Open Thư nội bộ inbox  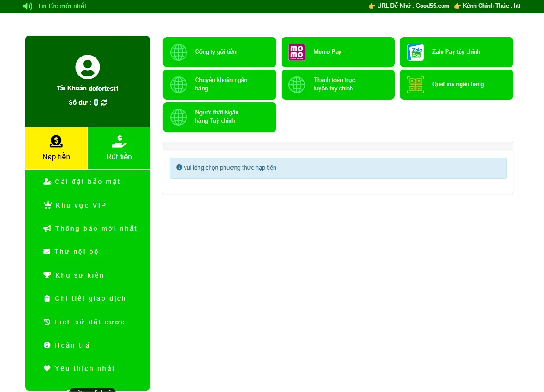(x=76, y=252)
